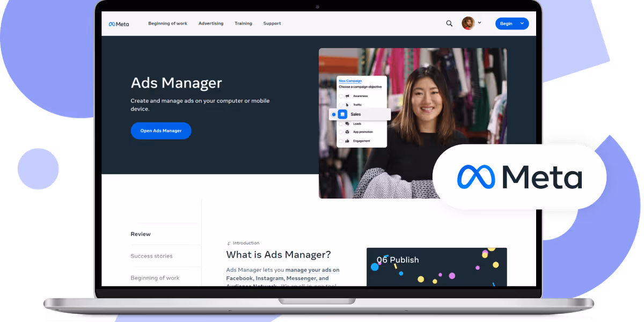Click the Engagement thumbs-up icon
The width and height of the screenshot is (644, 322).
point(347,141)
